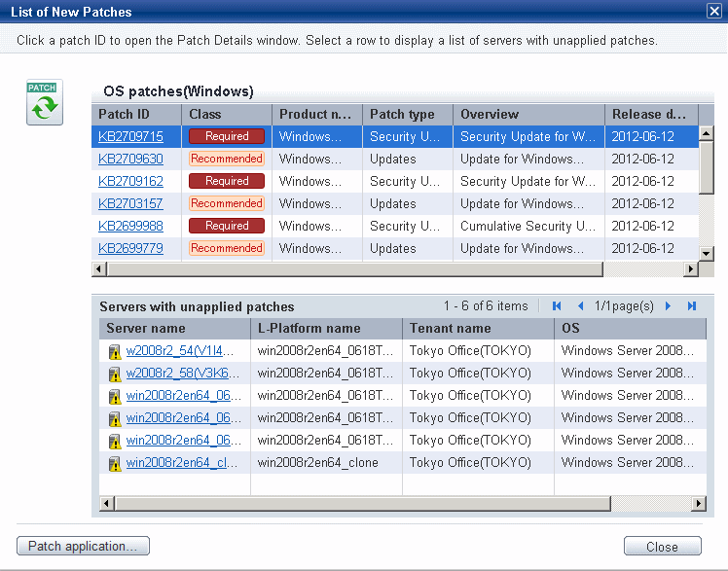Sort servers by L-Platform name header

pyautogui.click(x=326, y=329)
